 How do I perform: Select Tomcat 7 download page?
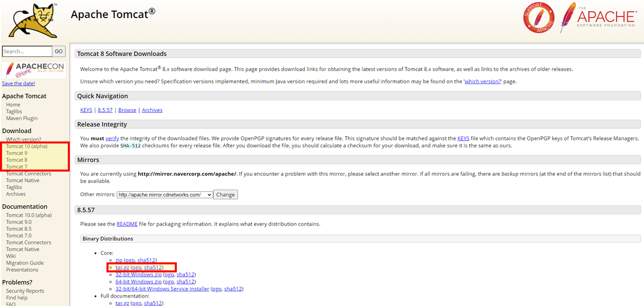point(17,167)
